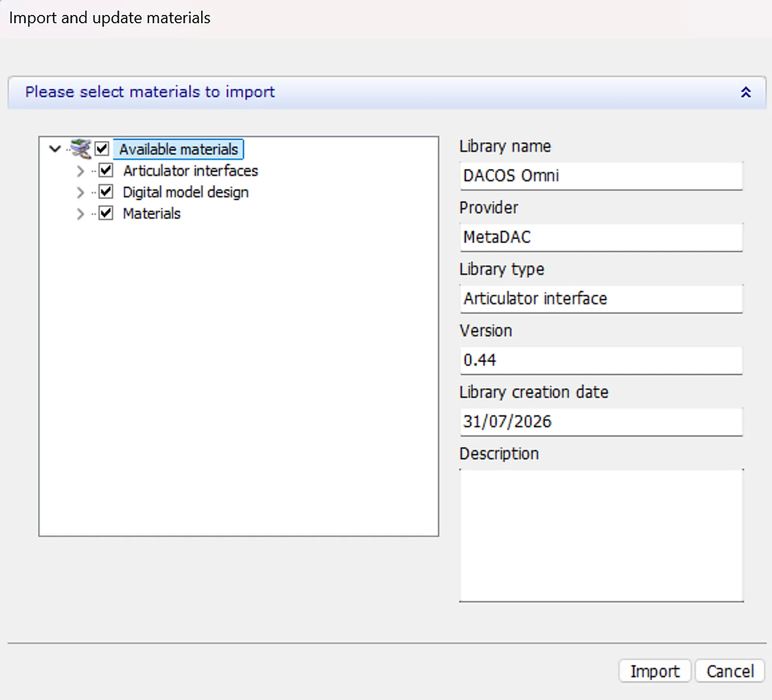The height and width of the screenshot is (700, 772).
Task: Click the Library name field 'DACOS Omni'
Action: 601,176
